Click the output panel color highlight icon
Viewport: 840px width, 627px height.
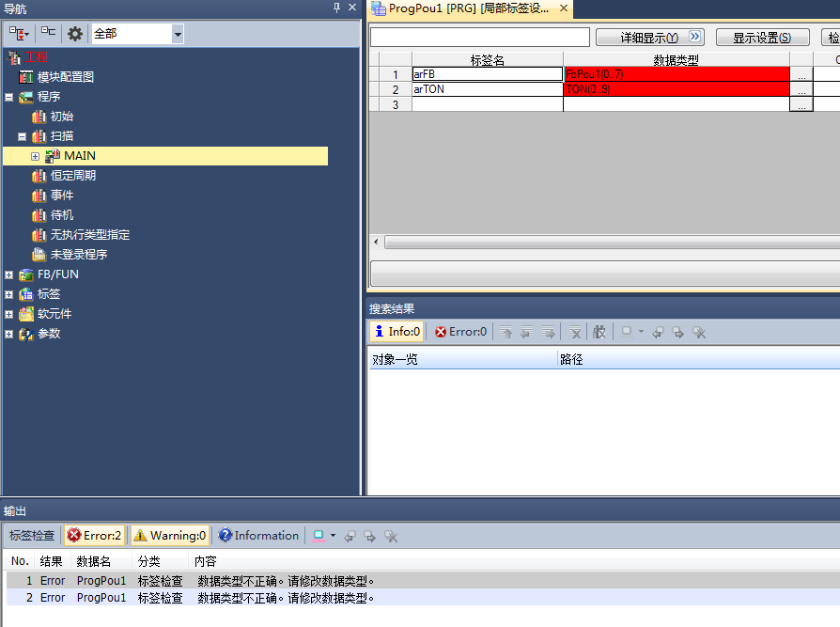click(x=319, y=536)
